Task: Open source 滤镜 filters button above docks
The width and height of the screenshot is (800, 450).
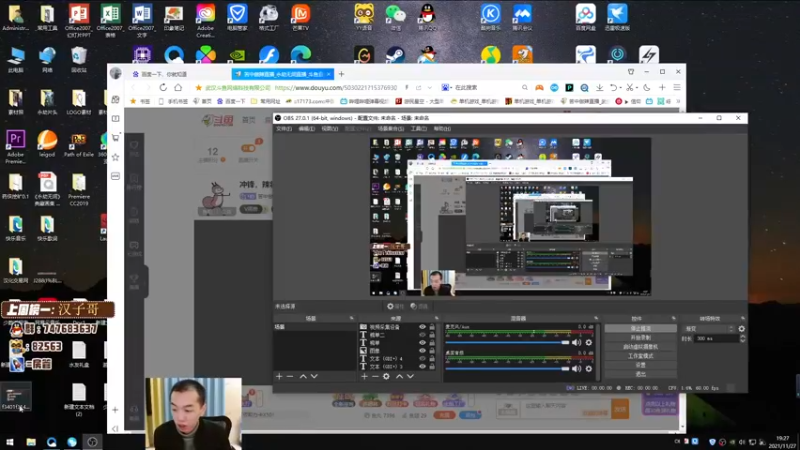Action: (x=419, y=306)
